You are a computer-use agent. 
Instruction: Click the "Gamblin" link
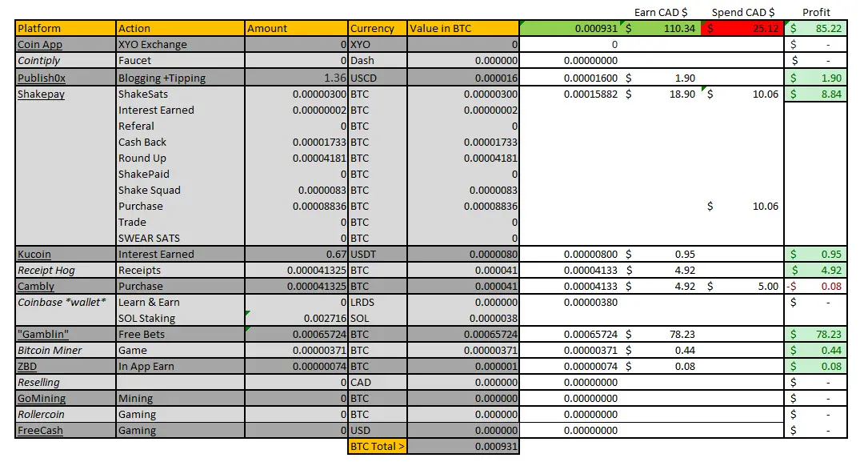coord(43,334)
